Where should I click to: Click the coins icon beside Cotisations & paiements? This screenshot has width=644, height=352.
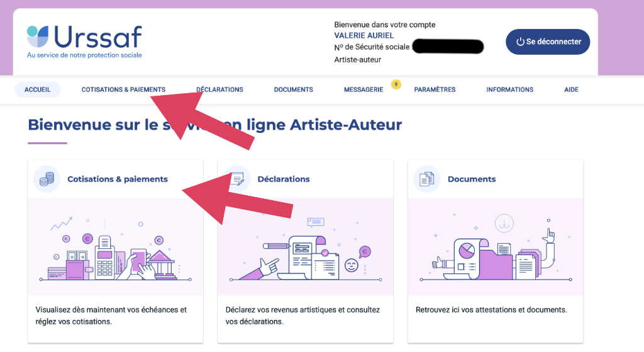[47, 179]
